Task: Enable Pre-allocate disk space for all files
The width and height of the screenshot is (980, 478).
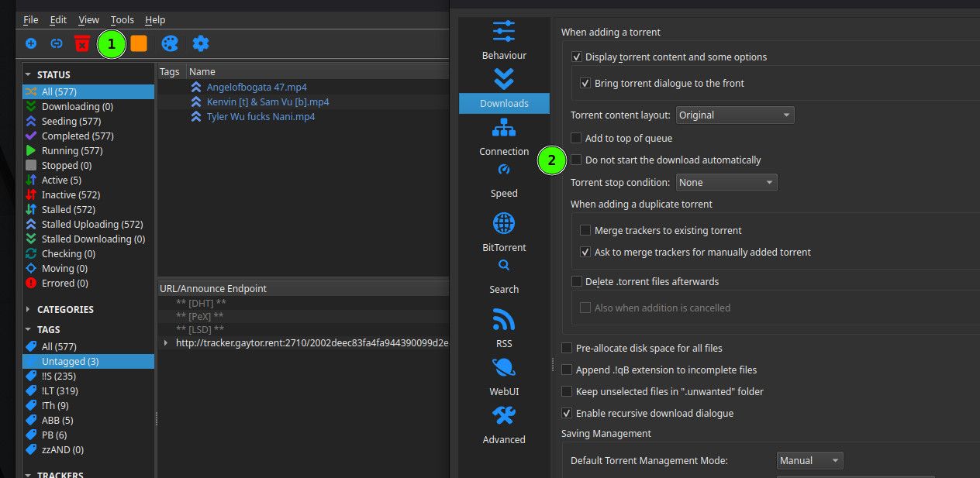Action: click(x=567, y=349)
